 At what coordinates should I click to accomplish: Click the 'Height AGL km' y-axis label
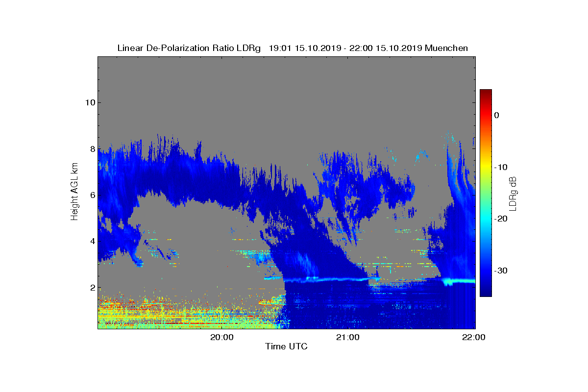click(74, 191)
